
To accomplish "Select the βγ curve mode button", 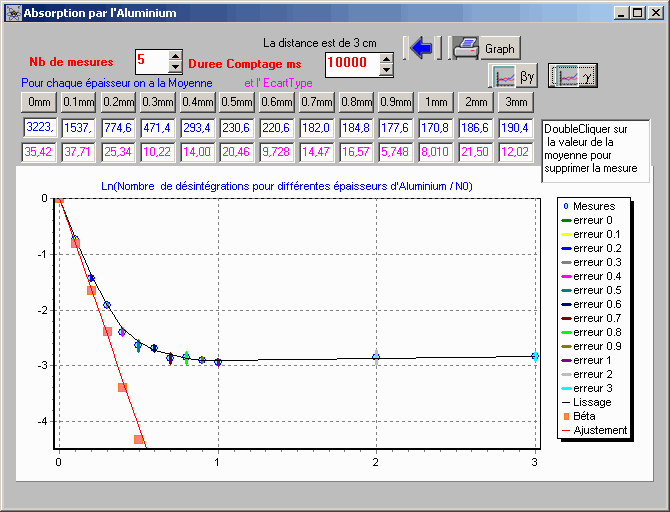I will (x=515, y=76).
